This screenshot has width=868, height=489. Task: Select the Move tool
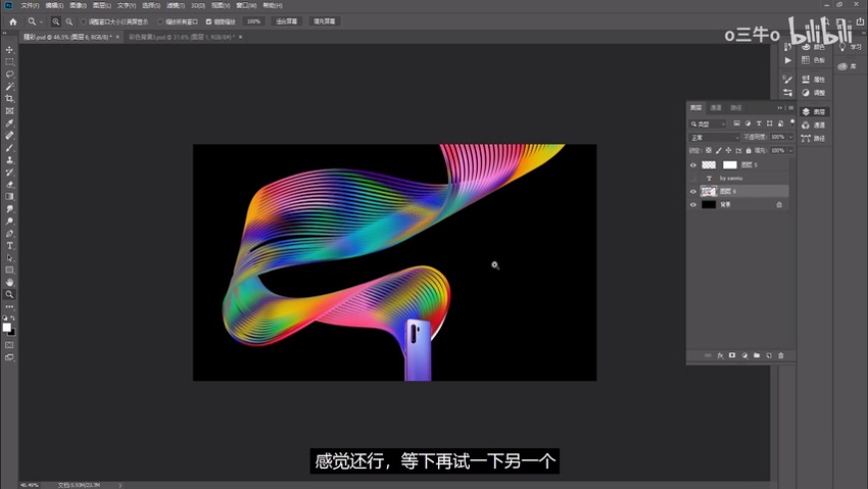(x=9, y=50)
